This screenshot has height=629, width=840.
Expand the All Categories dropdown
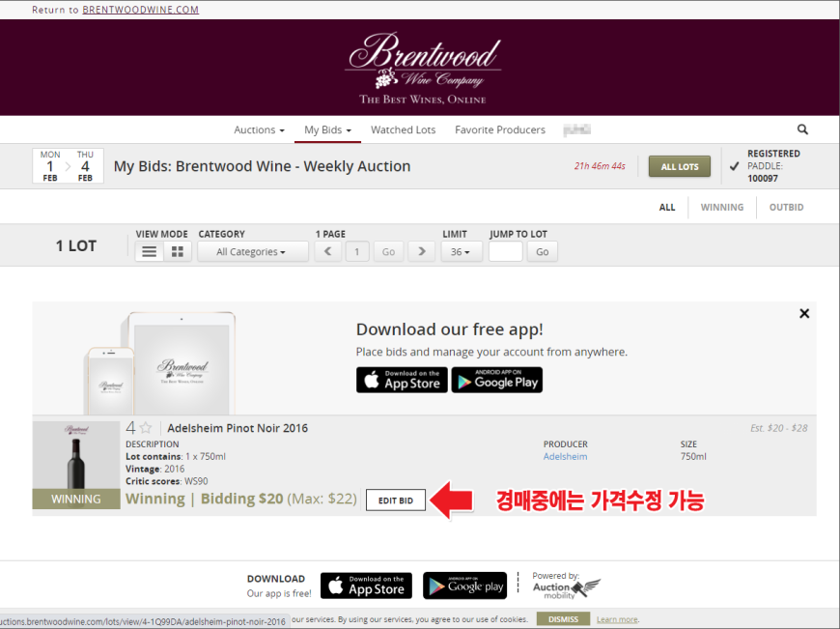[x=253, y=251]
